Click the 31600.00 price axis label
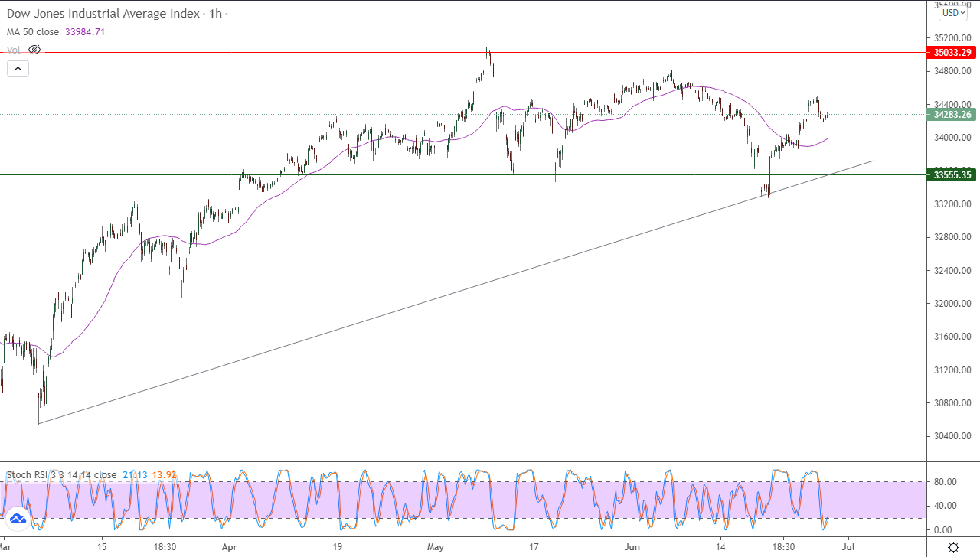The height and width of the screenshot is (557, 980). point(951,337)
